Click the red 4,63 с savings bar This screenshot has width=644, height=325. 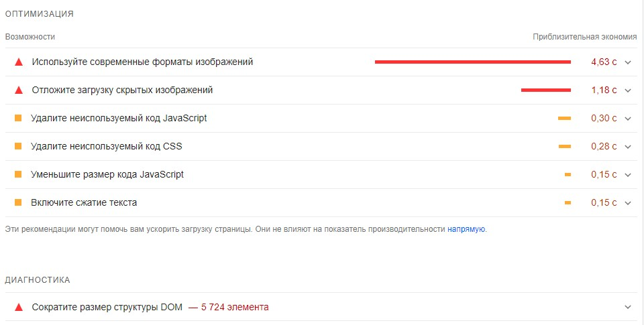472,62
